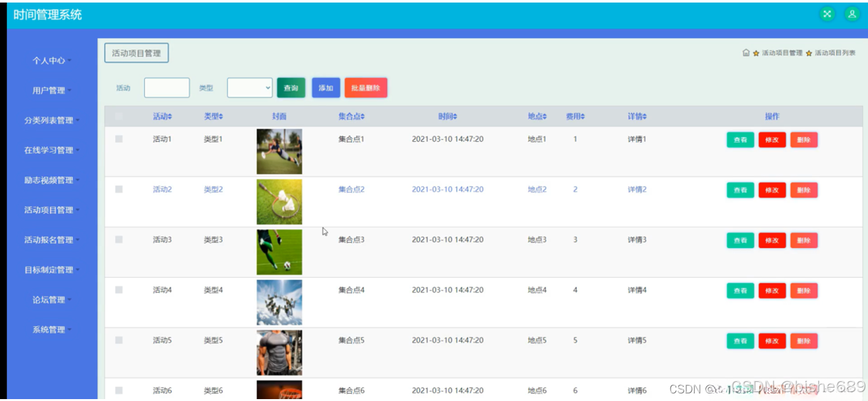Screen dimensions: 868x401
Task: Click the red 批量删除 button
Action: (366, 88)
